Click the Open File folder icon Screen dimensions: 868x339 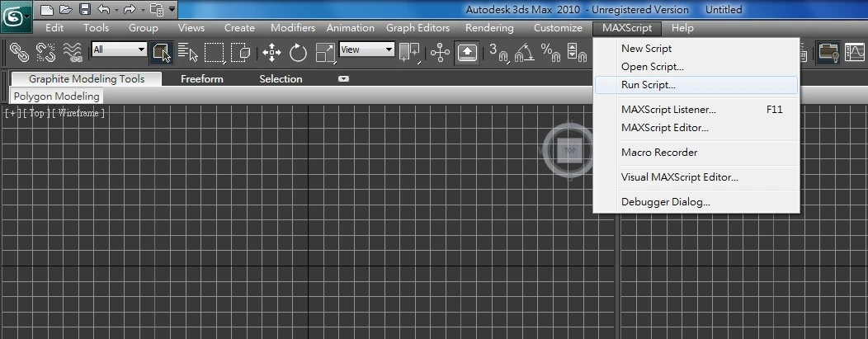click(66, 9)
